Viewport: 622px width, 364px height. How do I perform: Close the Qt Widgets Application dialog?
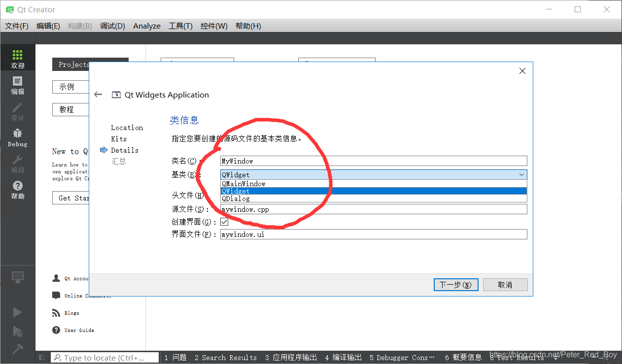522,71
